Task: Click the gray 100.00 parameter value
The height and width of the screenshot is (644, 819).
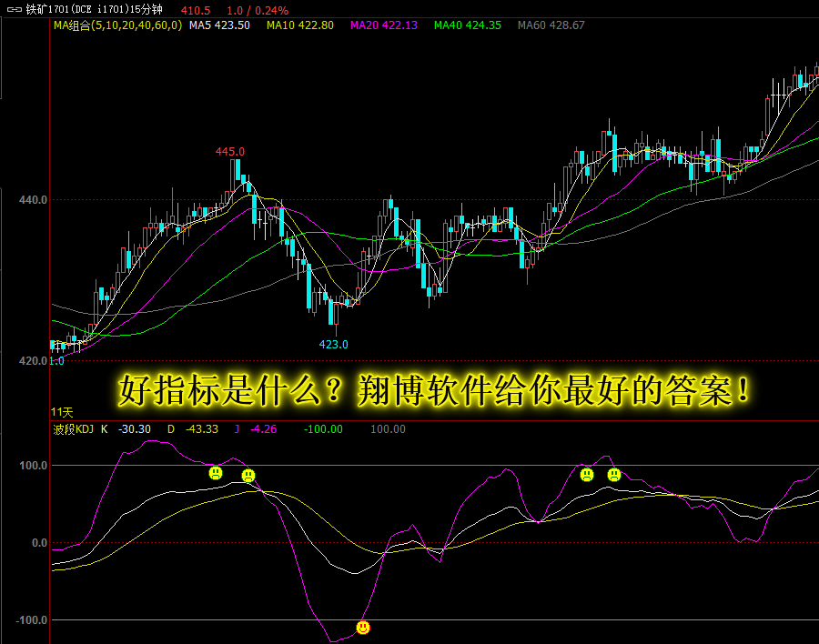Action: 388,429
